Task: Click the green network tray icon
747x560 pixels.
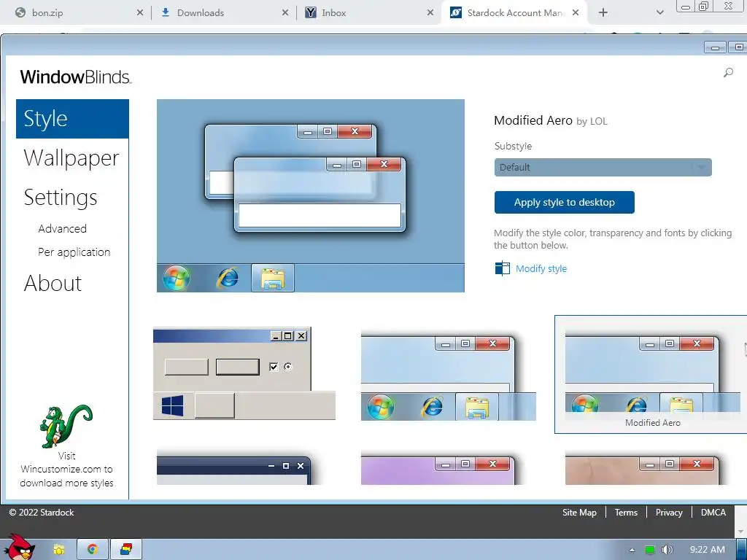Action: tap(649, 550)
